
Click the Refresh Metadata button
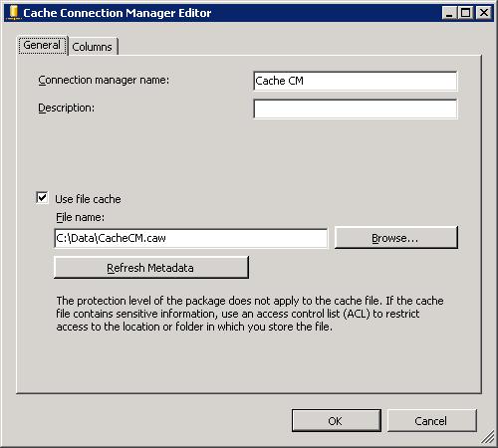151,268
